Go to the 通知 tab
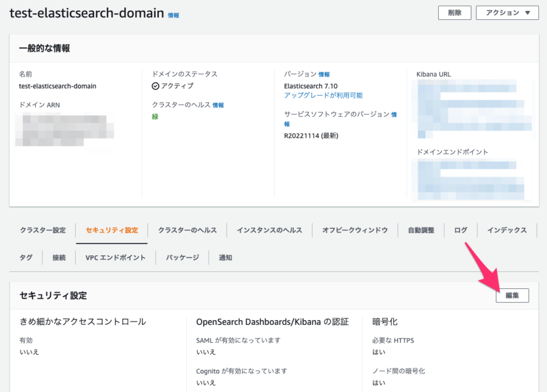547x392 pixels. pos(226,258)
